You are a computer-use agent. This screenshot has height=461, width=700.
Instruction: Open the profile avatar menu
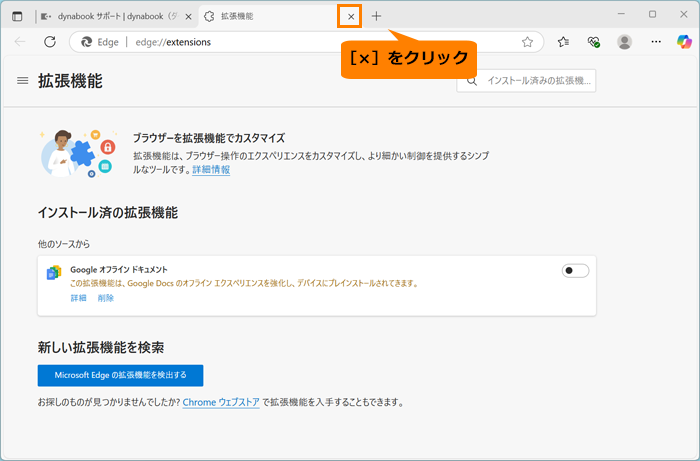coord(625,42)
